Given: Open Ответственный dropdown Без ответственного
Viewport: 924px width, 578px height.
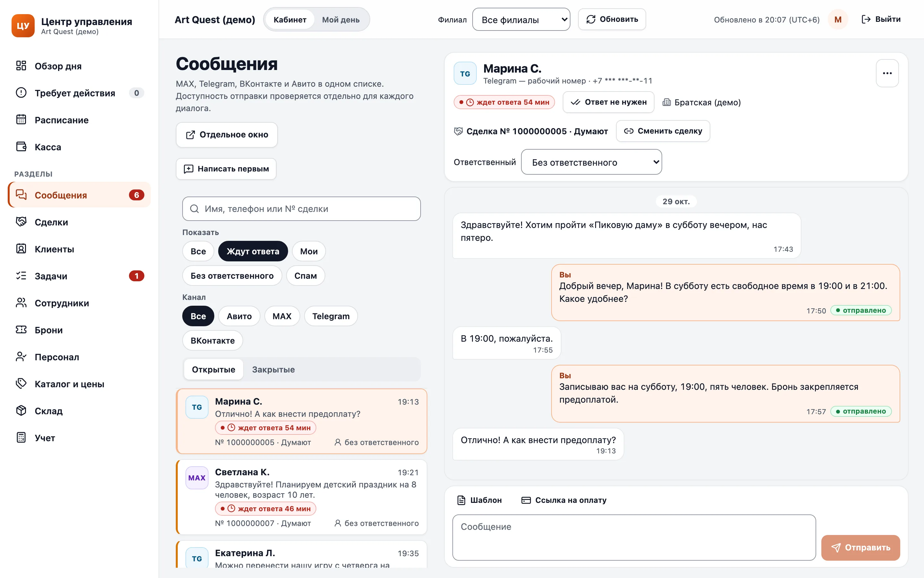Looking at the screenshot, I should click(x=591, y=162).
